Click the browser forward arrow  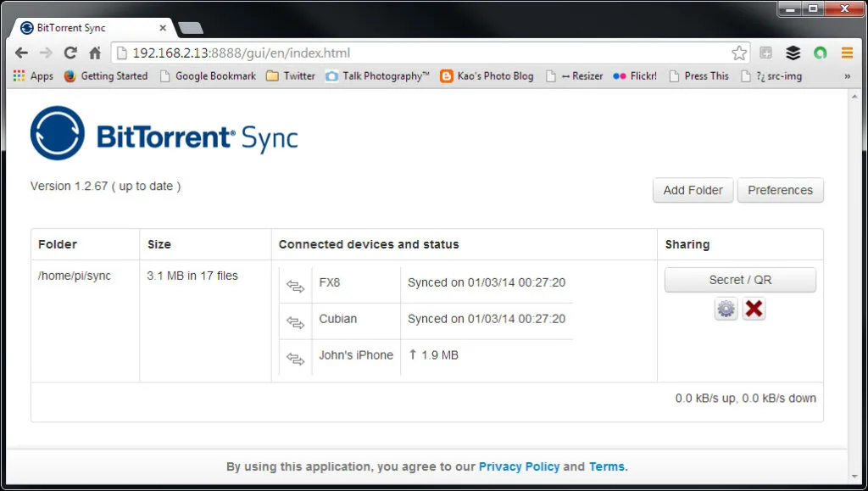46,53
